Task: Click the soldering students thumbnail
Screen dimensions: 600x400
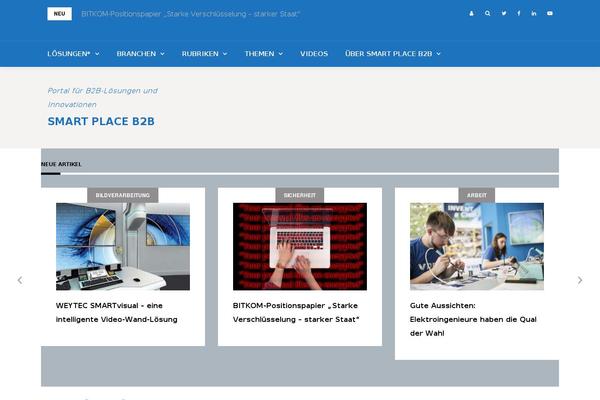Action: click(477, 247)
